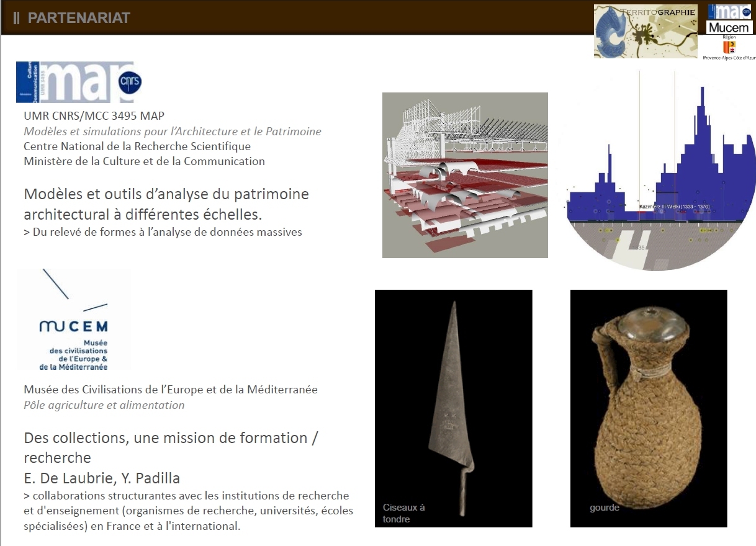Click 'Centre National de la Recherche Scientifique'
Viewport: 756px width, 546px height.
[137, 146]
